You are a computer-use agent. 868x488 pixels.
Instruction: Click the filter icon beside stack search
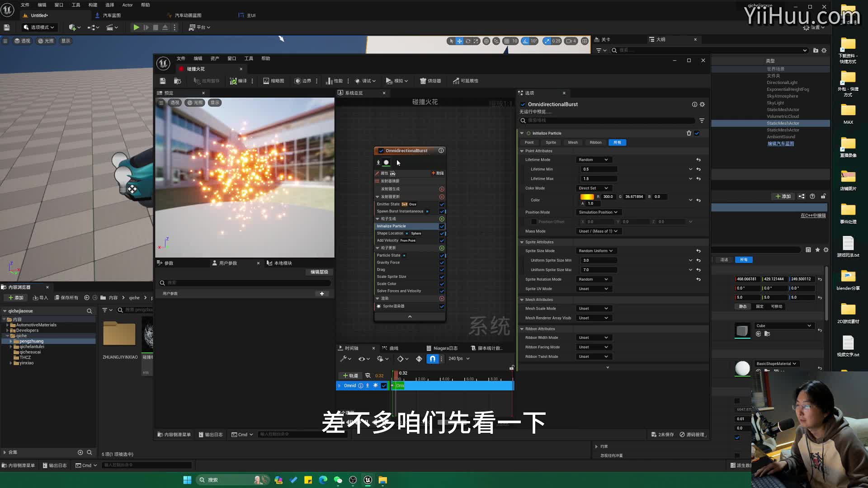[702, 121]
